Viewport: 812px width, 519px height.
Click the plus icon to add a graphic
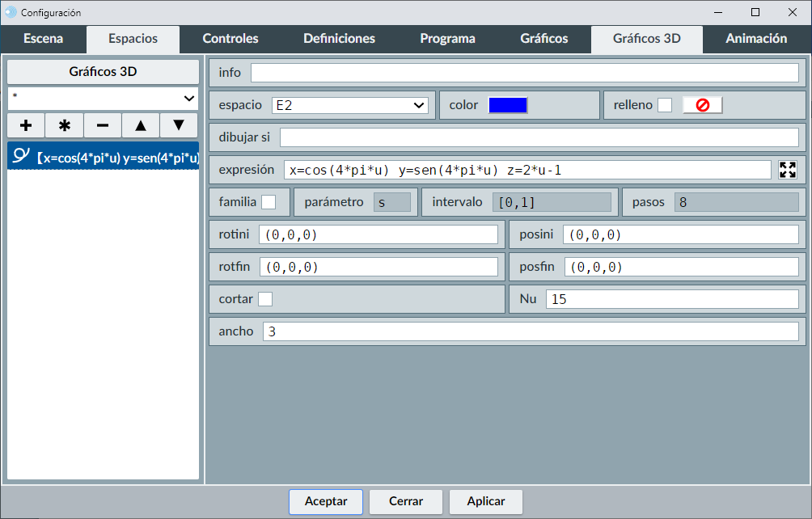(x=26, y=126)
